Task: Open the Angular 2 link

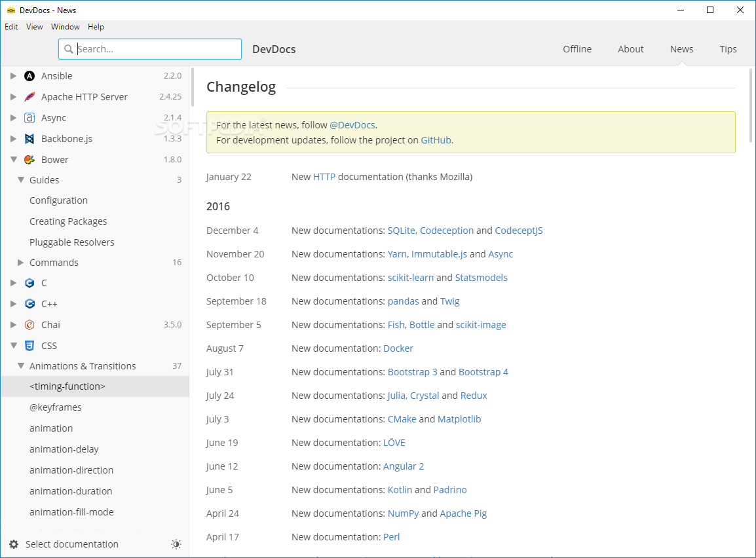Action: 404,466
